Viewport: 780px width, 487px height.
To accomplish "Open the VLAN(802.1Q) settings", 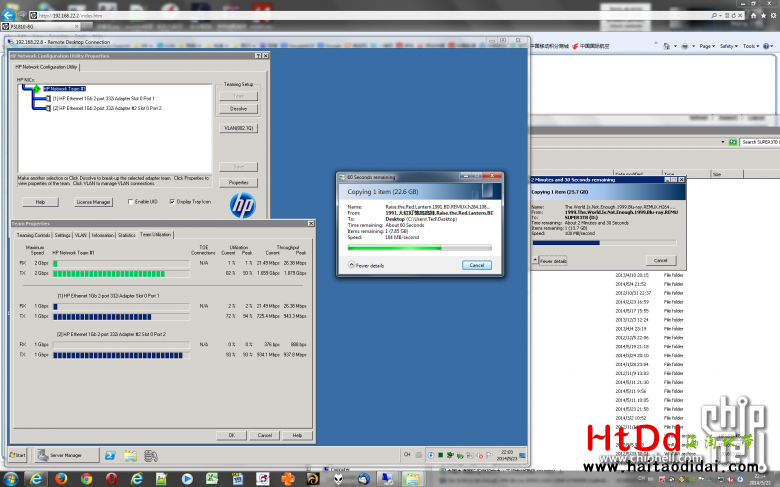I will (x=238, y=128).
